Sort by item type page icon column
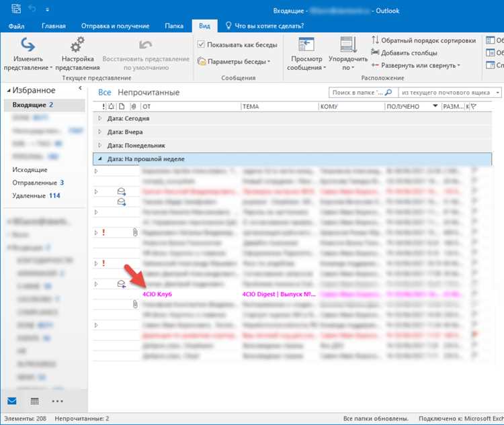This screenshot has height=425, width=504. (x=122, y=106)
